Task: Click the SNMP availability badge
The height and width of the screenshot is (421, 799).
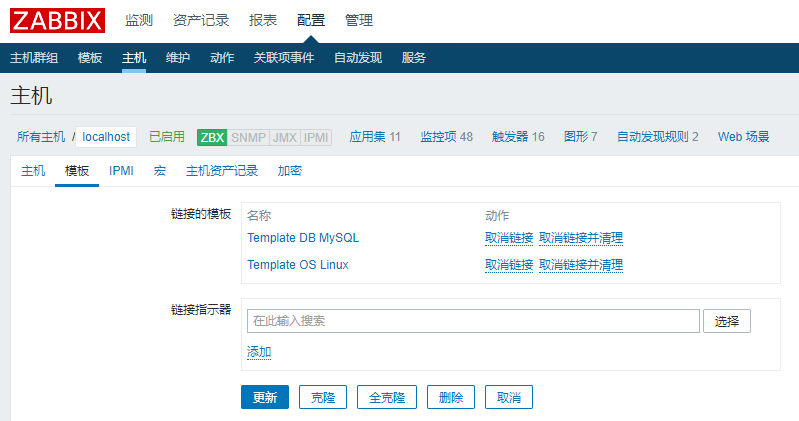Action: pyautogui.click(x=248, y=137)
